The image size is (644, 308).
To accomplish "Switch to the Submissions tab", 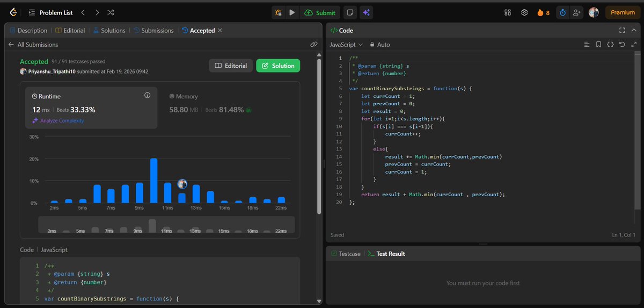I will click(x=153, y=31).
